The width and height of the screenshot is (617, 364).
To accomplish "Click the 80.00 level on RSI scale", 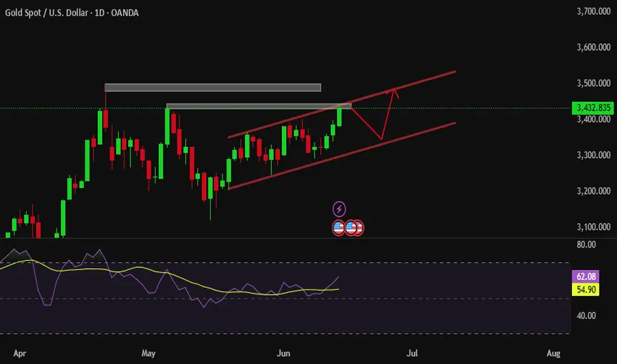I will [x=586, y=244].
